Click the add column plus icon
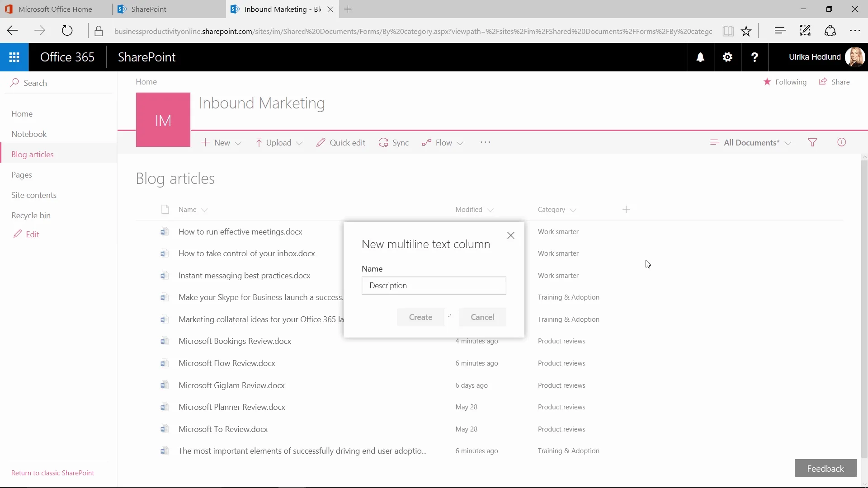 [626, 209]
